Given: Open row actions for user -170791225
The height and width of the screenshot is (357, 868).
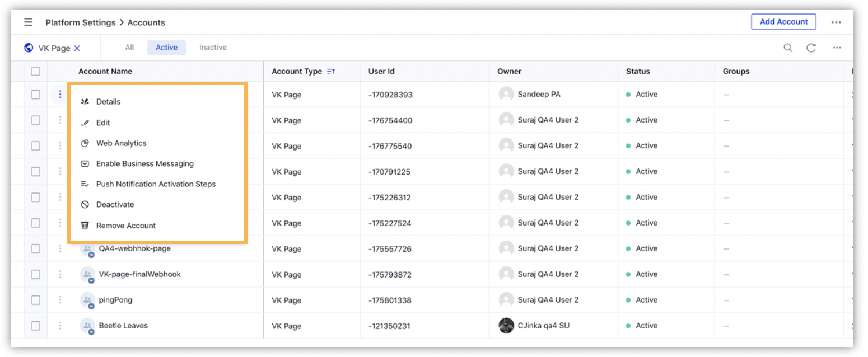Looking at the screenshot, I should (x=60, y=172).
